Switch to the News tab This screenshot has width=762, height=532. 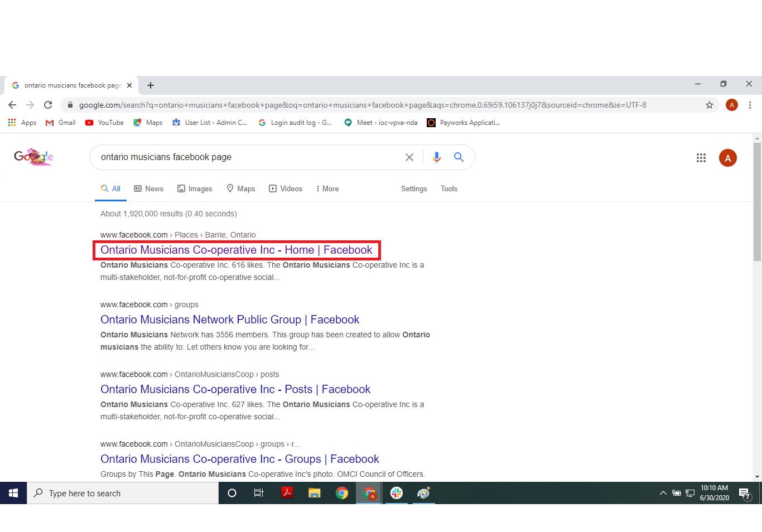point(149,189)
